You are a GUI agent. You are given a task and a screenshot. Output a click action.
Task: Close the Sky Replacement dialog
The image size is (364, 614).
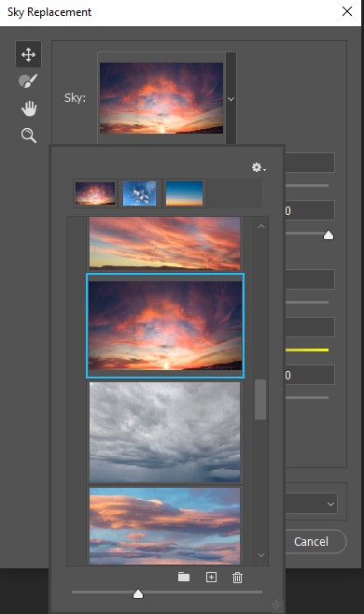[347, 11]
